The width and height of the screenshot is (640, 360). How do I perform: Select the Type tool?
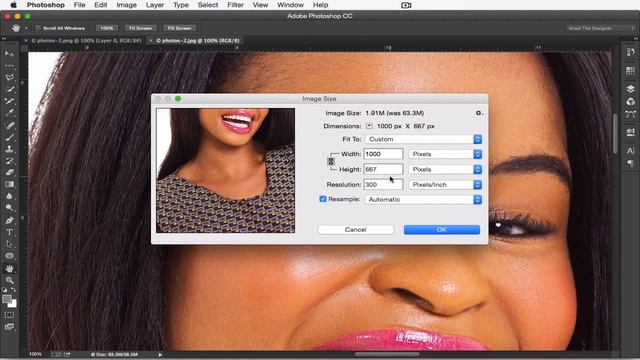pos(9,232)
